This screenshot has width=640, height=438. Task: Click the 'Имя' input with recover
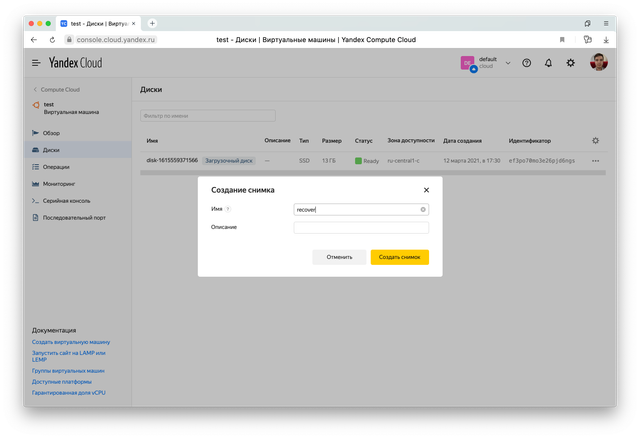tap(355, 210)
